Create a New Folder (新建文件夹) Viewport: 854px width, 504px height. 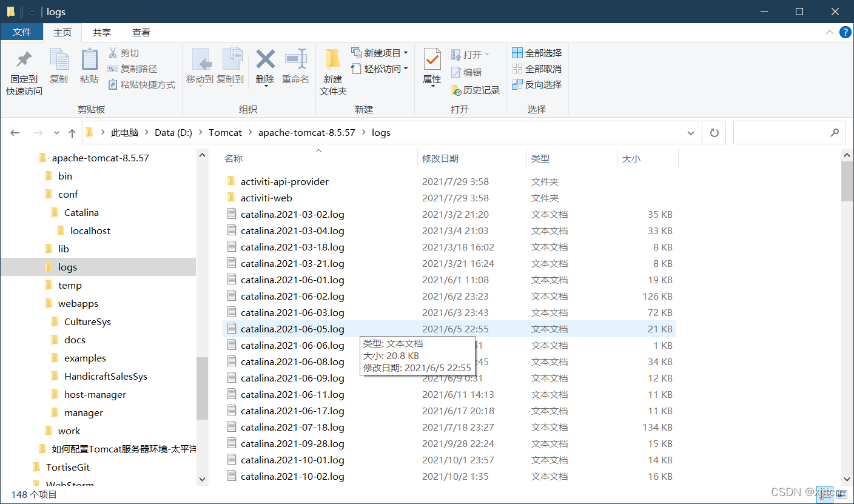[x=333, y=72]
